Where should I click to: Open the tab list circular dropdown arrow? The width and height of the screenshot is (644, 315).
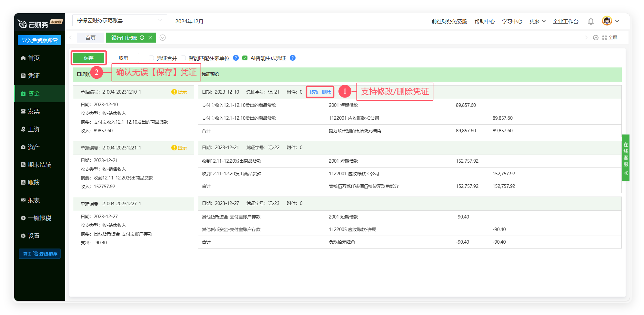pos(163,38)
